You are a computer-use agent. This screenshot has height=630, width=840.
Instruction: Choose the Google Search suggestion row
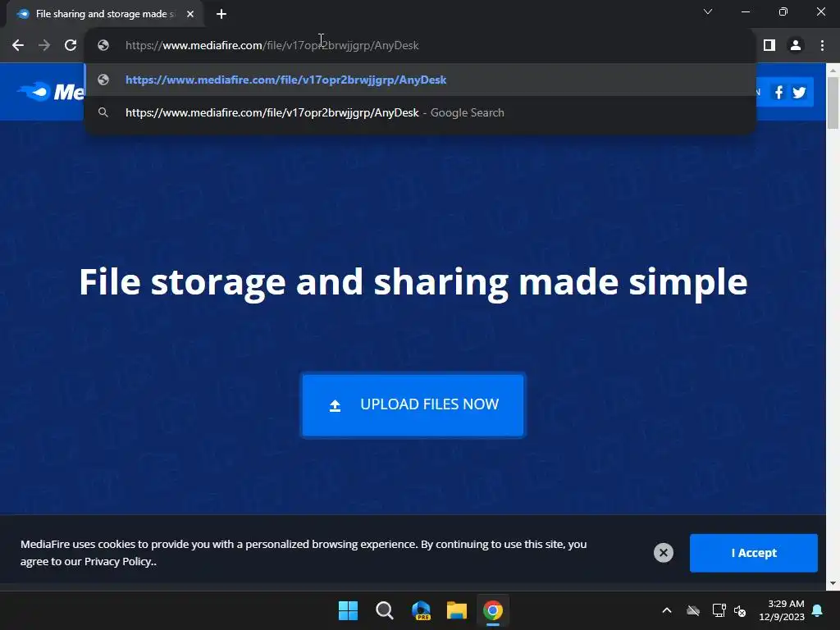[420, 112]
